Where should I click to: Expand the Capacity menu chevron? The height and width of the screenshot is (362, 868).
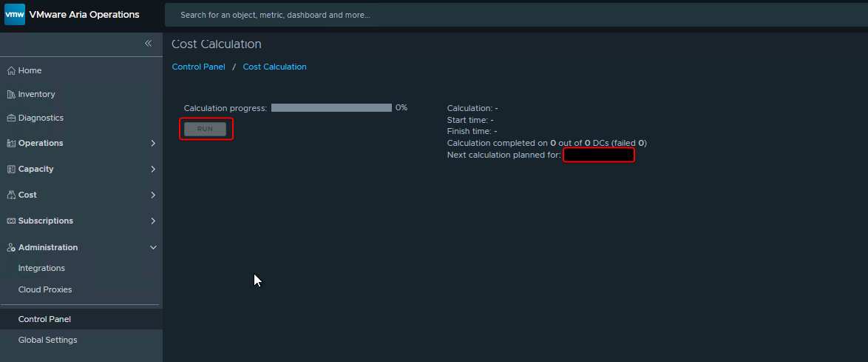tap(153, 170)
